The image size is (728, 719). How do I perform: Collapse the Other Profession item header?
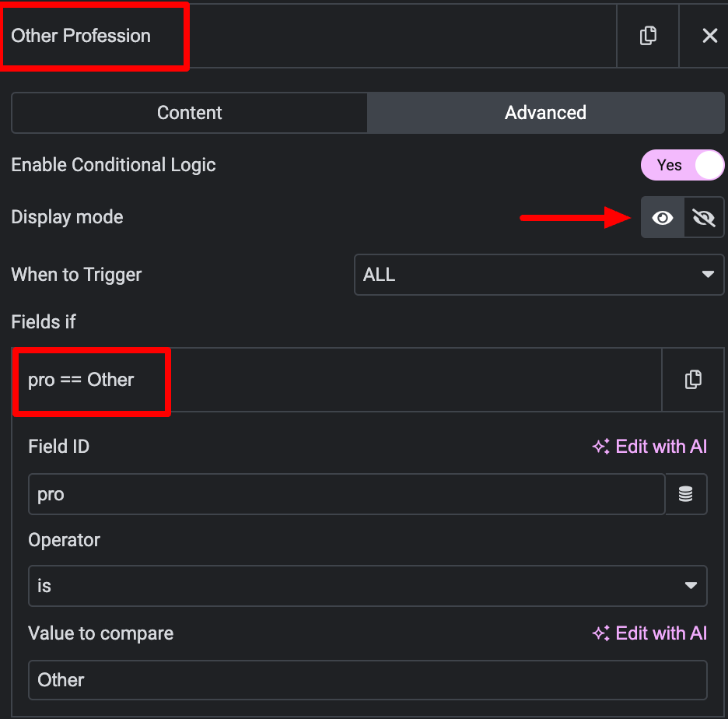[310, 36]
